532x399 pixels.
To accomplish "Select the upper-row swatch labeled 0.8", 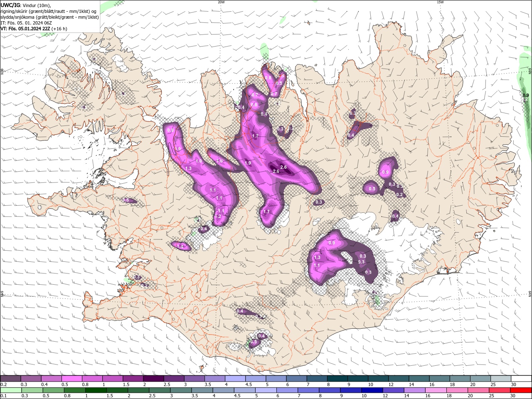I will coord(92,379).
